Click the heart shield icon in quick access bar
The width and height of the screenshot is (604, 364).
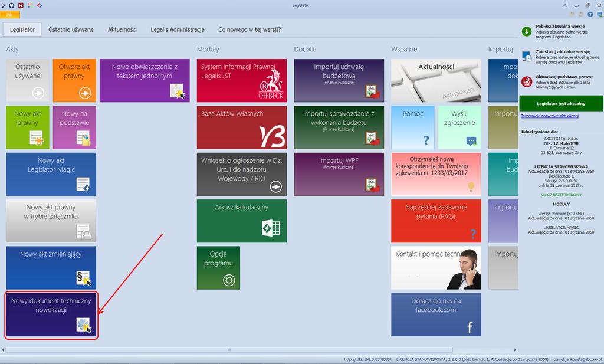[x=12, y=5]
